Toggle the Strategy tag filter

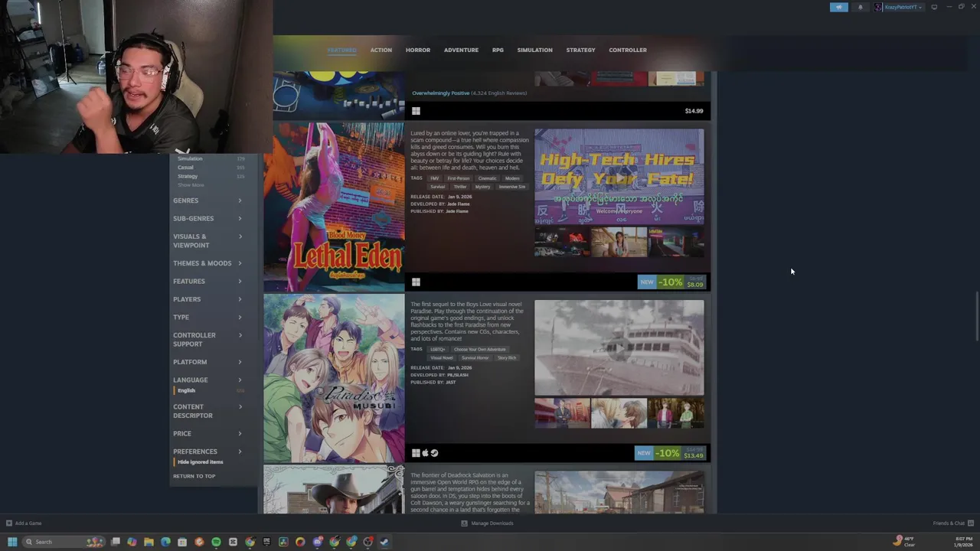point(211,176)
